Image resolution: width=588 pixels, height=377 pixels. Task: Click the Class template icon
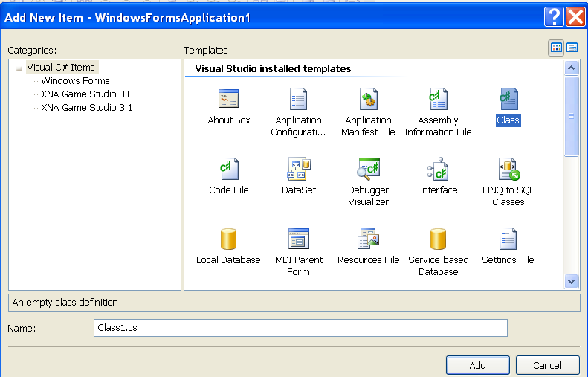pyautogui.click(x=508, y=99)
